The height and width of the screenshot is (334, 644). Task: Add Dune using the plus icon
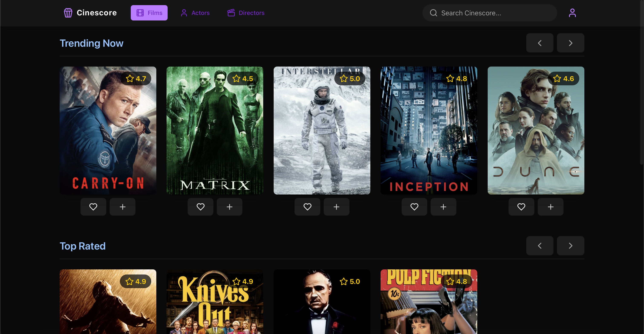[x=550, y=207]
